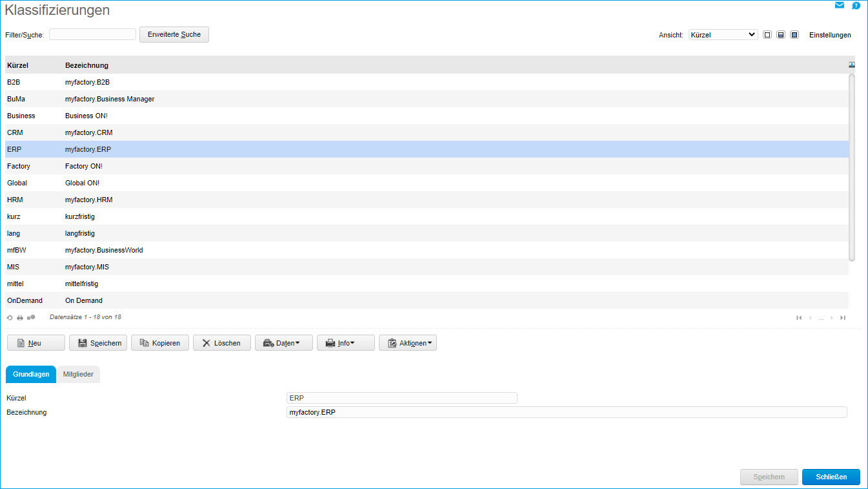
Task: Select the Global ON! row
Action: tap(427, 183)
